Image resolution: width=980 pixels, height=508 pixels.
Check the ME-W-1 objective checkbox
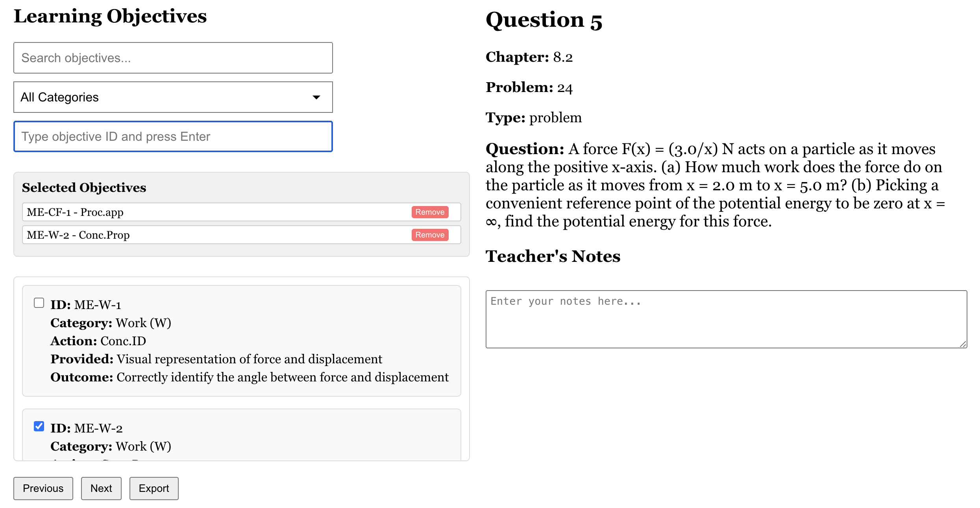pos(39,303)
